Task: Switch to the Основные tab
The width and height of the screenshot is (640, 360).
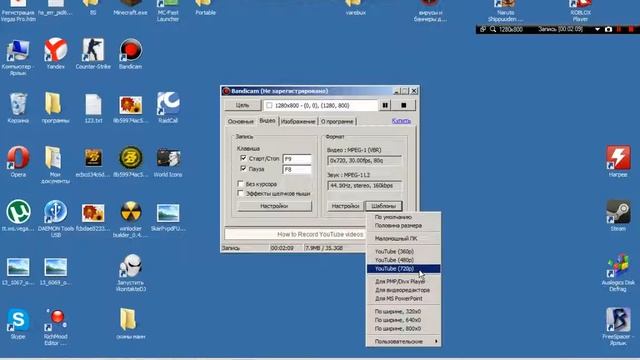Action: click(x=240, y=121)
